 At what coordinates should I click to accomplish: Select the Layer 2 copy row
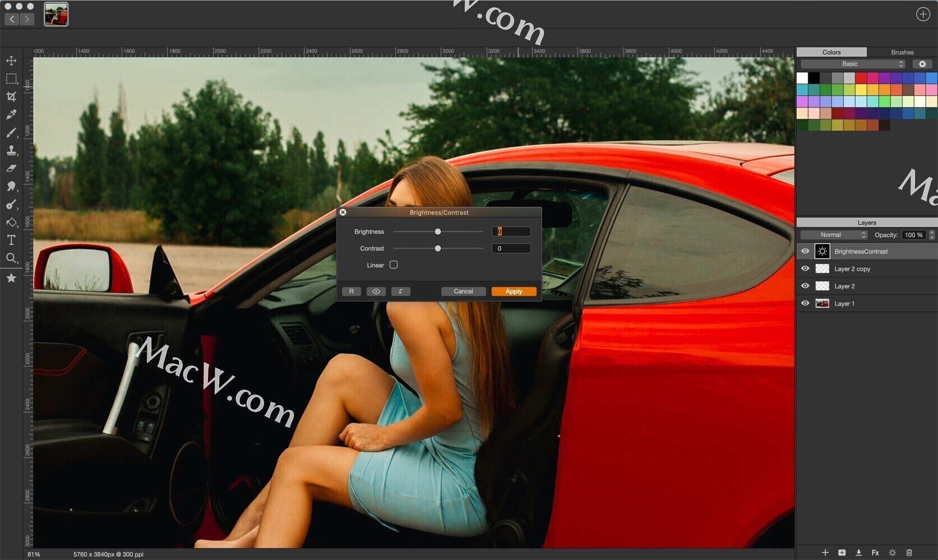point(867,269)
